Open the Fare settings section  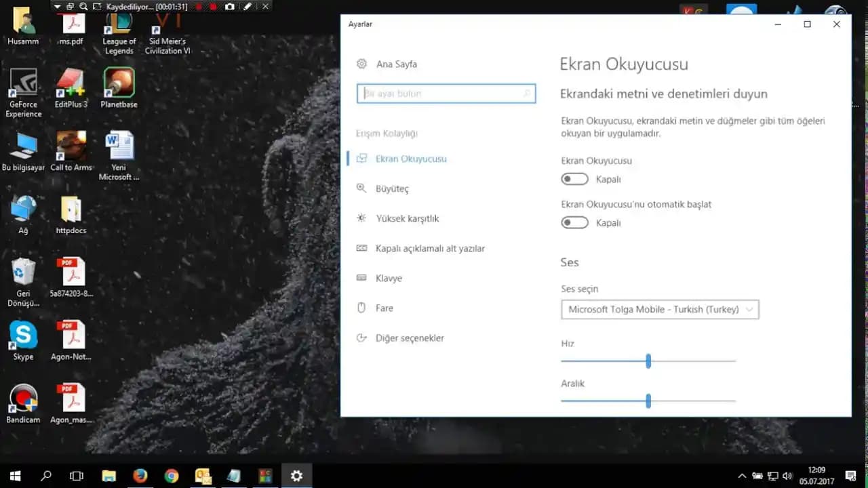pyautogui.click(x=384, y=308)
